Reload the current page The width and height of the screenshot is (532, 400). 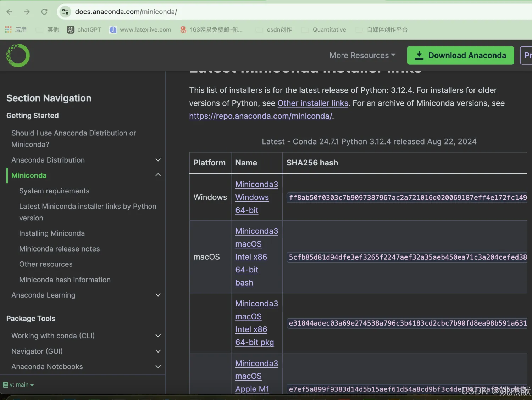tap(44, 12)
